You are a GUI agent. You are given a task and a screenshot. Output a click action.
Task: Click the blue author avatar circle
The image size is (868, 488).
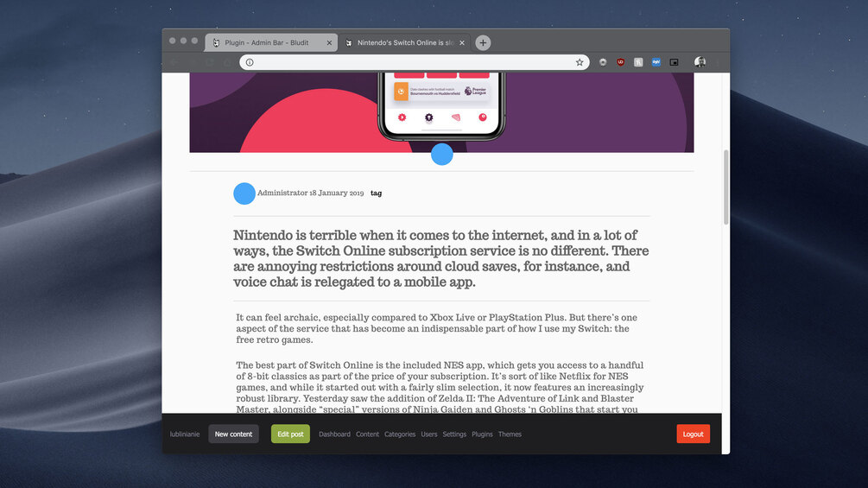(x=244, y=193)
